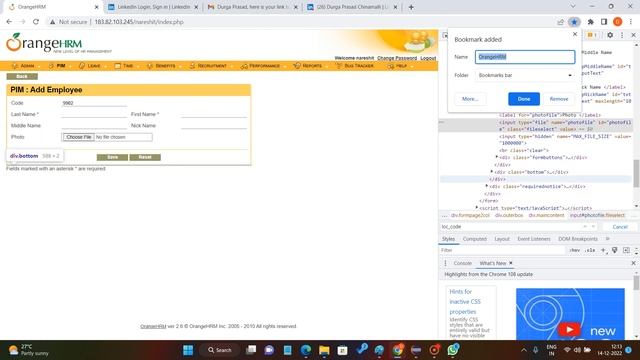The image size is (640, 360).
Task: Expand the script text/javascript node
Action: pyautogui.click(x=477, y=207)
